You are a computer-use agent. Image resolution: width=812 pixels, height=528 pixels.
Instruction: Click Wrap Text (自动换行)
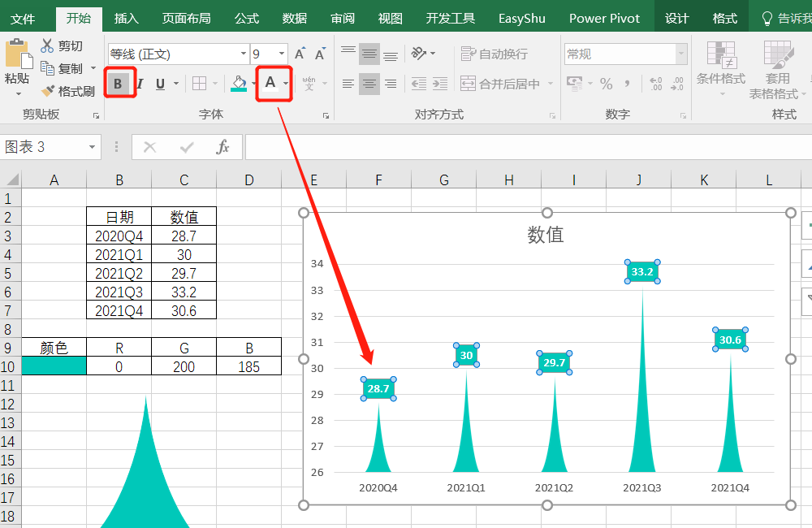pos(494,54)
